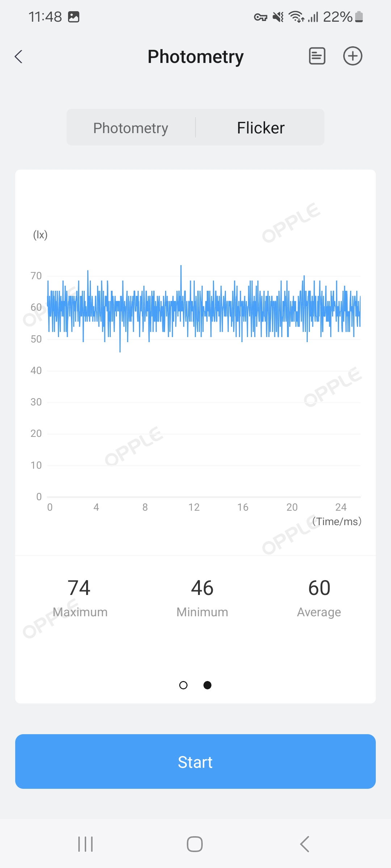Tap the Average value 60
This screenshot has height=868, width=391.
pyautogui.click(x=319, y=588)
